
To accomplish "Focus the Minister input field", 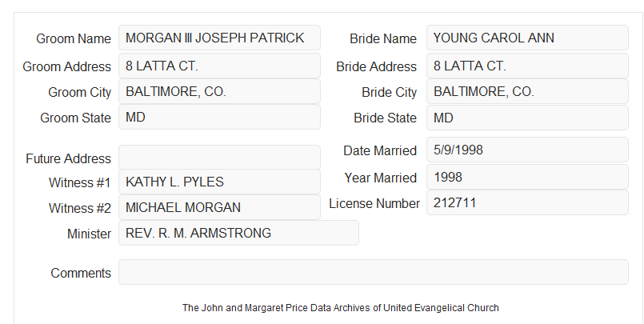I will pos(238,233).
